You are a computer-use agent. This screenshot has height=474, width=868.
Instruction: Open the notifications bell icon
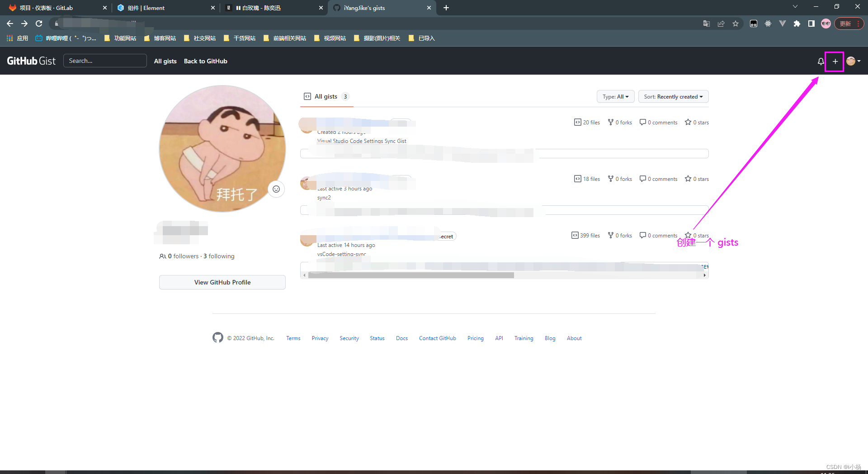[x=821, y=61]
